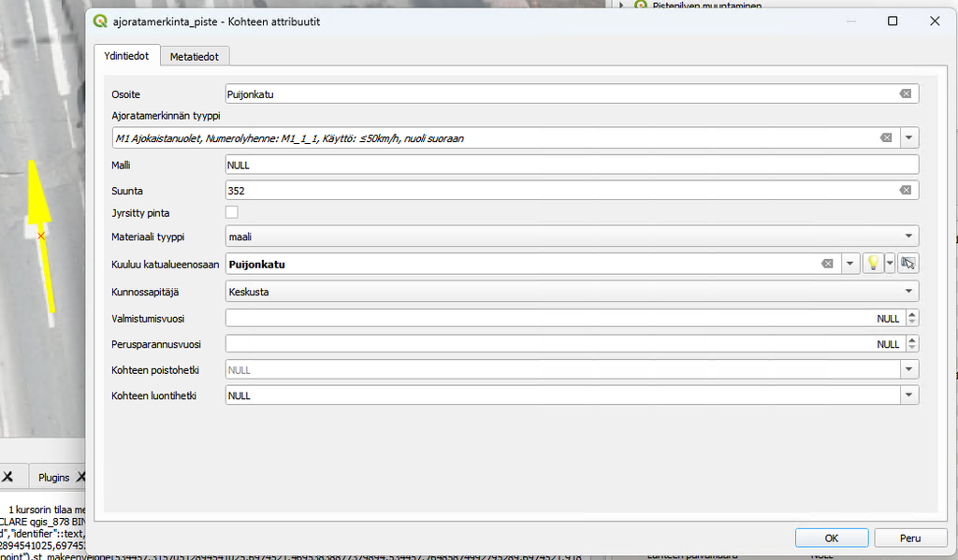Decrease the Perusparannusvuosi value
Screen dimensions: 958x560
912,348
